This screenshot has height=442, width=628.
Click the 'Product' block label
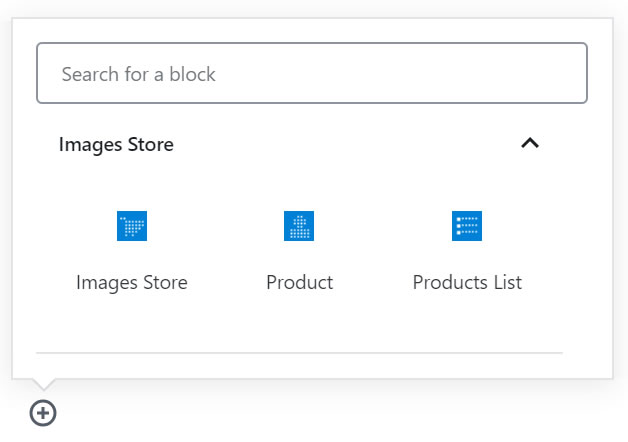click(x=300, y=282)
